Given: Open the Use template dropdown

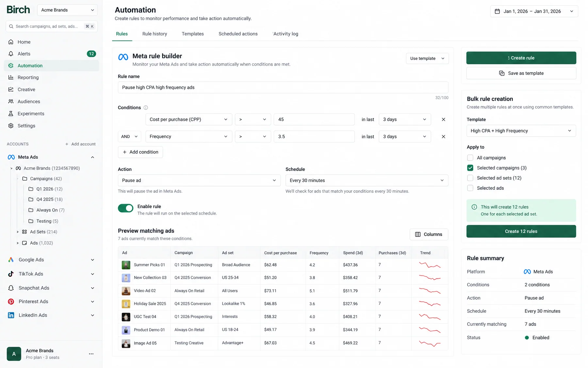Looking at the screenshot, I should (427, 58).
